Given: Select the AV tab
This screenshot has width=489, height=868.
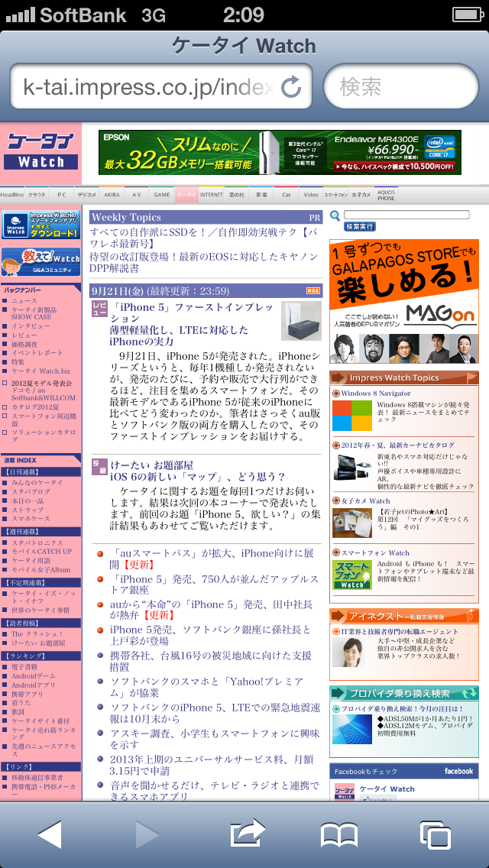Looking at the screenshot, I should tap(137, 195).
